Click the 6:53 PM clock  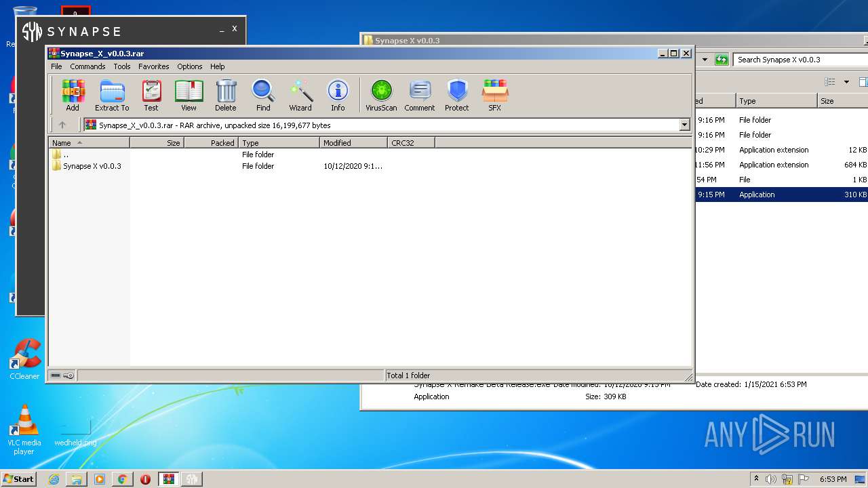point(833,479)
